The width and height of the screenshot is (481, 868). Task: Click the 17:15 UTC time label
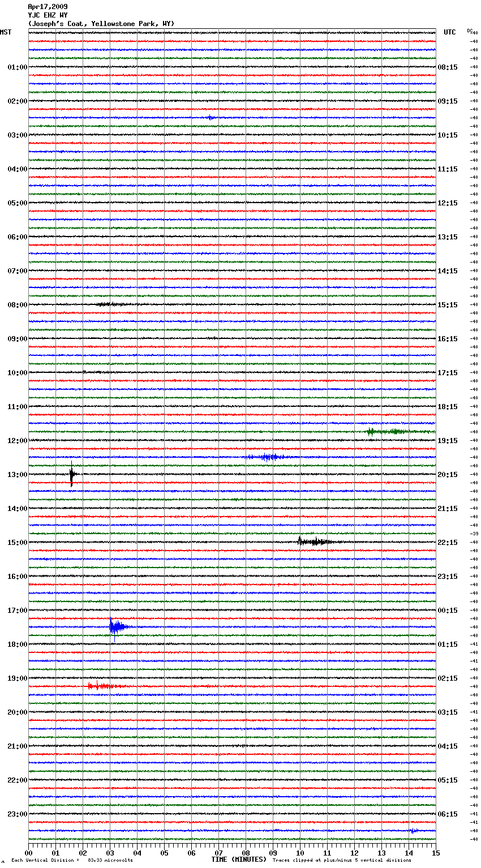(x=448, y=373)
